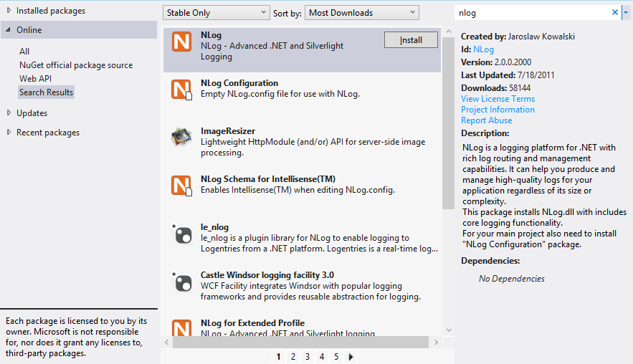Select the ImageResizer package title
The width and height of the screenshot is (633, 364).
[228, 131]
